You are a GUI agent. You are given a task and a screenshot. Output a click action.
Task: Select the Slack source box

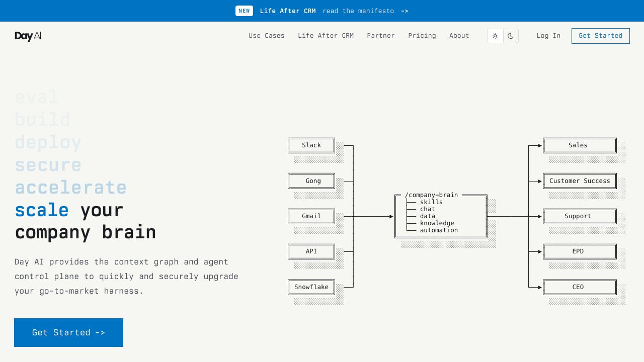311,145
